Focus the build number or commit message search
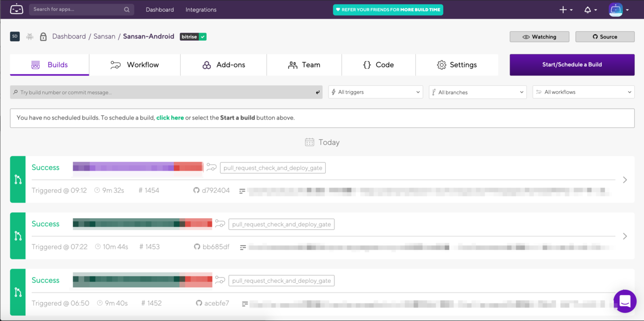The width and height of the screenshot is (644, 321). 166,92
